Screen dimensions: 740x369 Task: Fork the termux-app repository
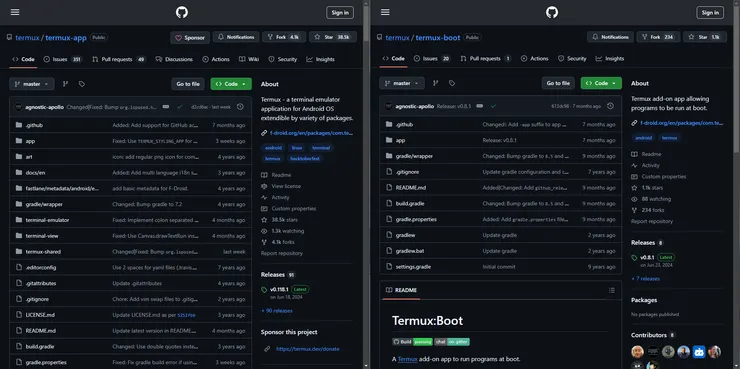pos(284,37)
